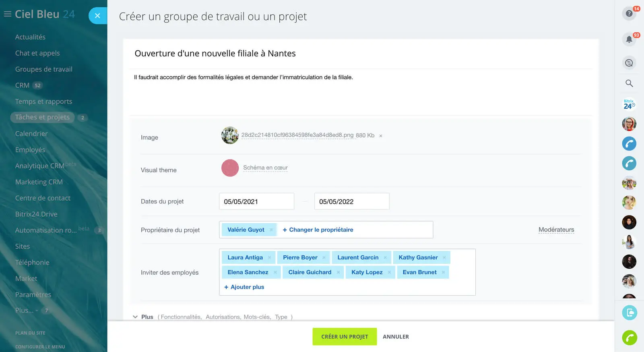Open Tâches et projets in sidebar
644x352 pixels.
click(42, 117)
